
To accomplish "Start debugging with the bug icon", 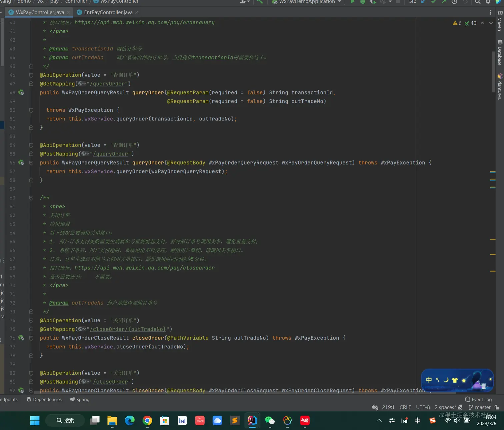I will pyautogui.click(x=363, y=2).
